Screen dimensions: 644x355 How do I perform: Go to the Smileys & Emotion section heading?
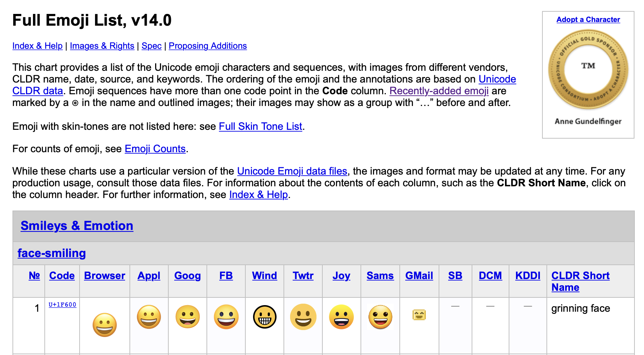tap(77, 226)
